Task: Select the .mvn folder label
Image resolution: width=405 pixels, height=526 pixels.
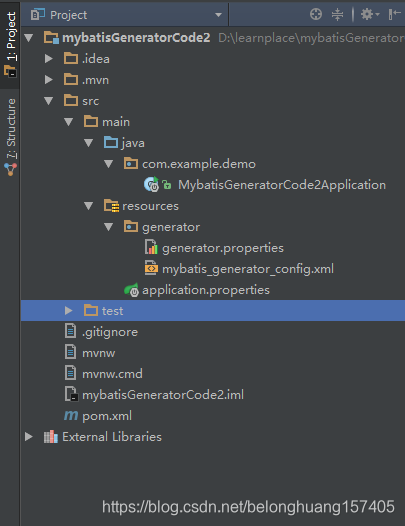Action: pos(96,80)
